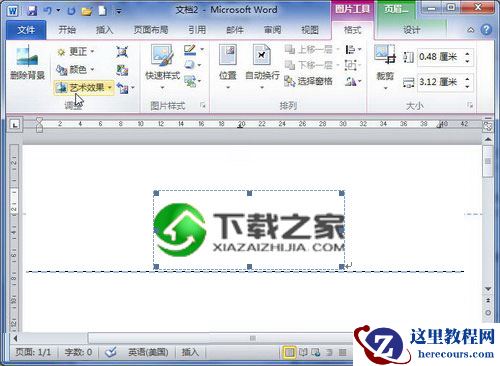Click the Undo icon in the quick access toolbar

[48, 11]
